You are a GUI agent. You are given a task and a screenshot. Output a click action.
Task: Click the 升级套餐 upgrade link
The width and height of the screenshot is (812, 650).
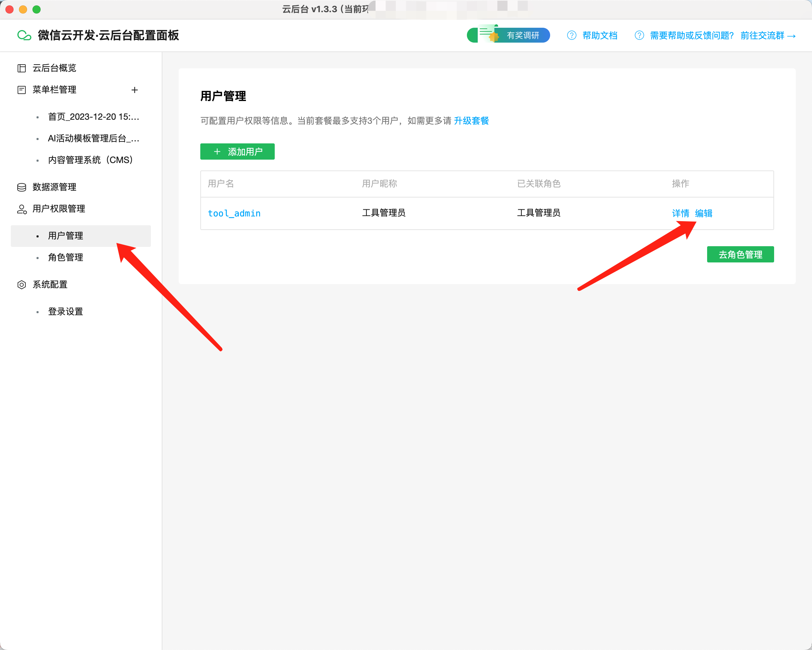coord(471,121)
